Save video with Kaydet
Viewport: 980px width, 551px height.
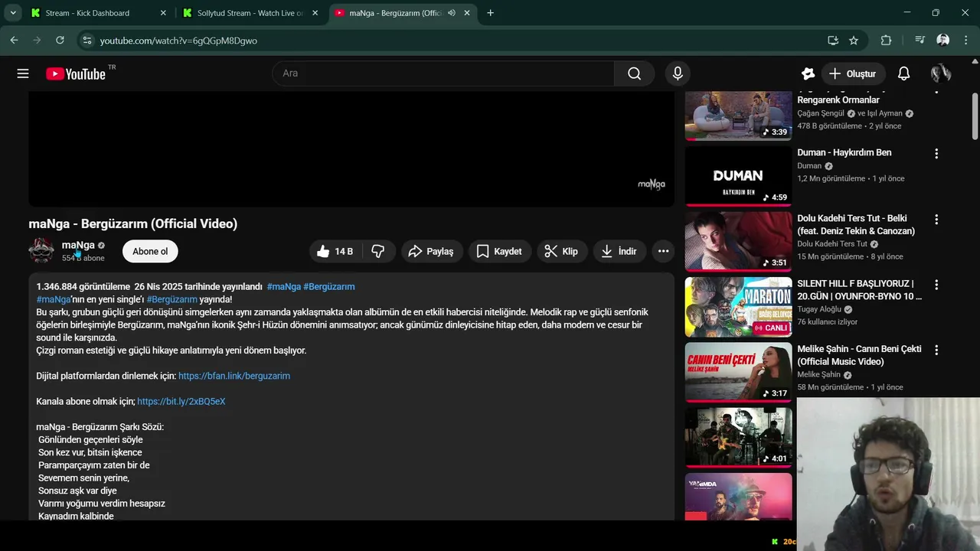coord(499,251)
